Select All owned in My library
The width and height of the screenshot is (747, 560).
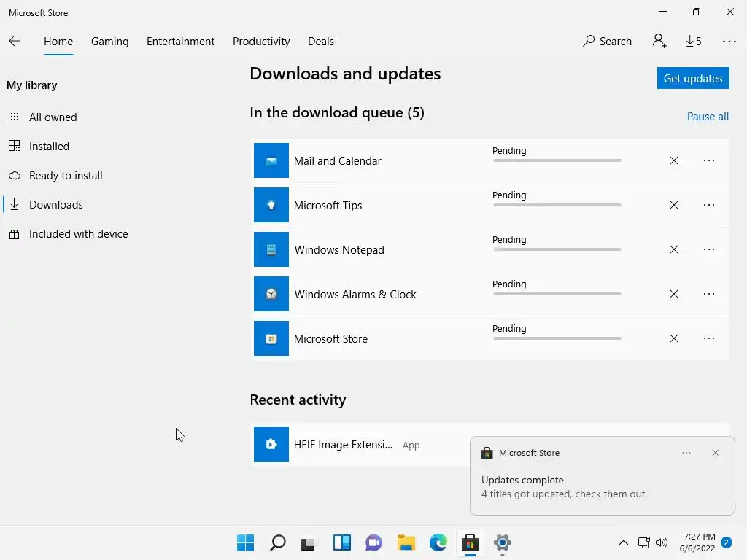pyautogui.click(x=53, y=117)
